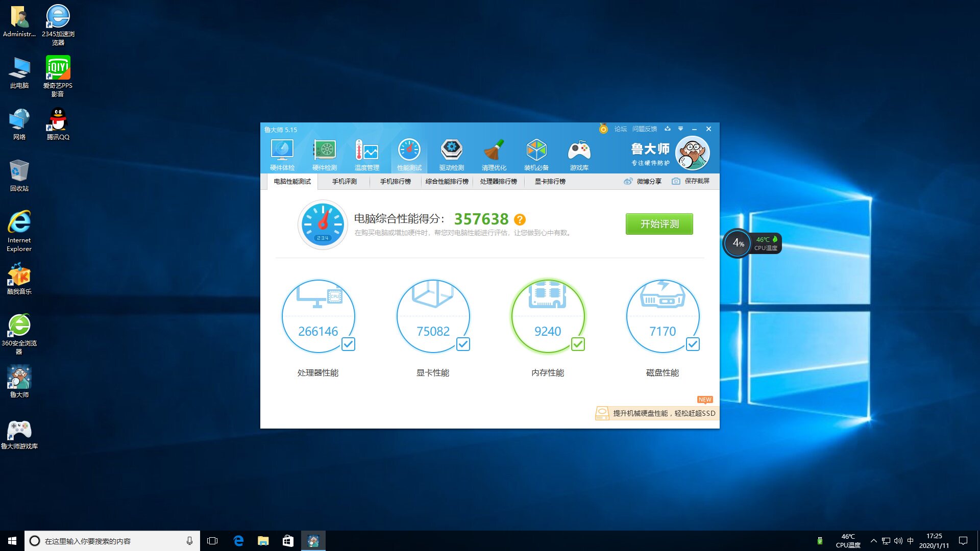Switch to the 显卡排行榜 tab
The width and height of the screenshot is (980, 551).
tap(550, 182)
